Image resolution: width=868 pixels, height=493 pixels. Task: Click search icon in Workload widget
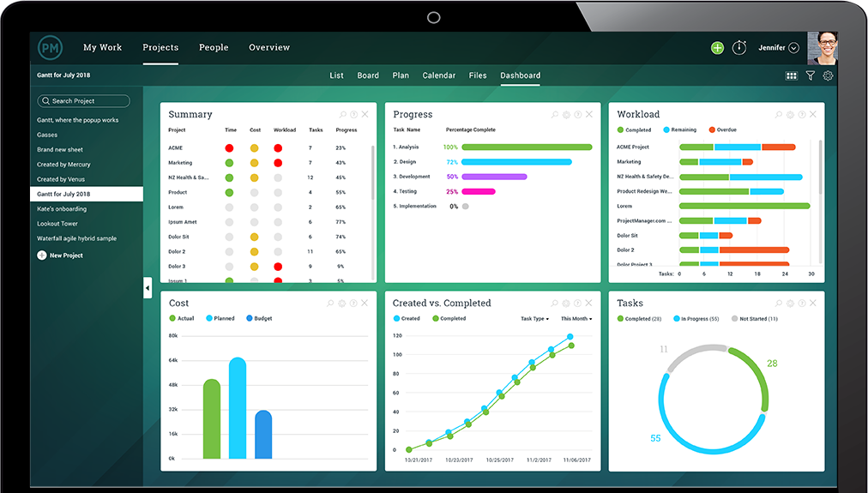coord(779,115)
